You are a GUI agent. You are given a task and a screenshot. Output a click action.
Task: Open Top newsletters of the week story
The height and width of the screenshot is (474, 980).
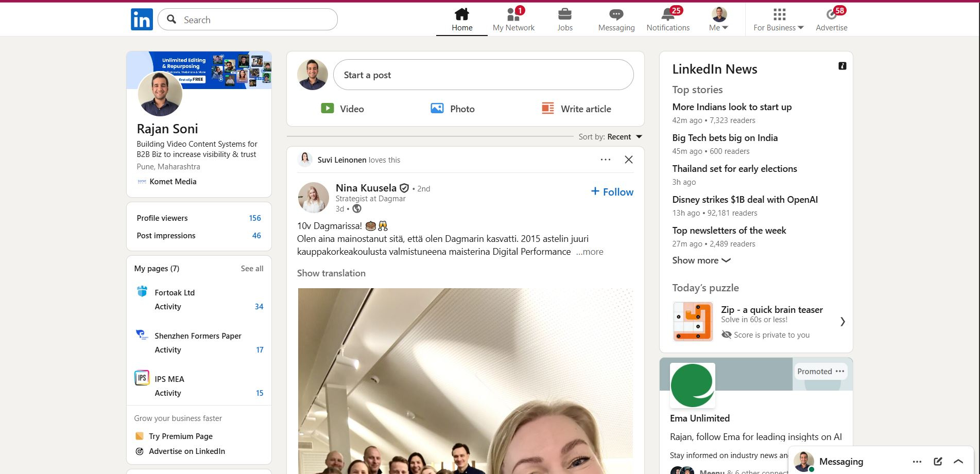pos(729,231)
